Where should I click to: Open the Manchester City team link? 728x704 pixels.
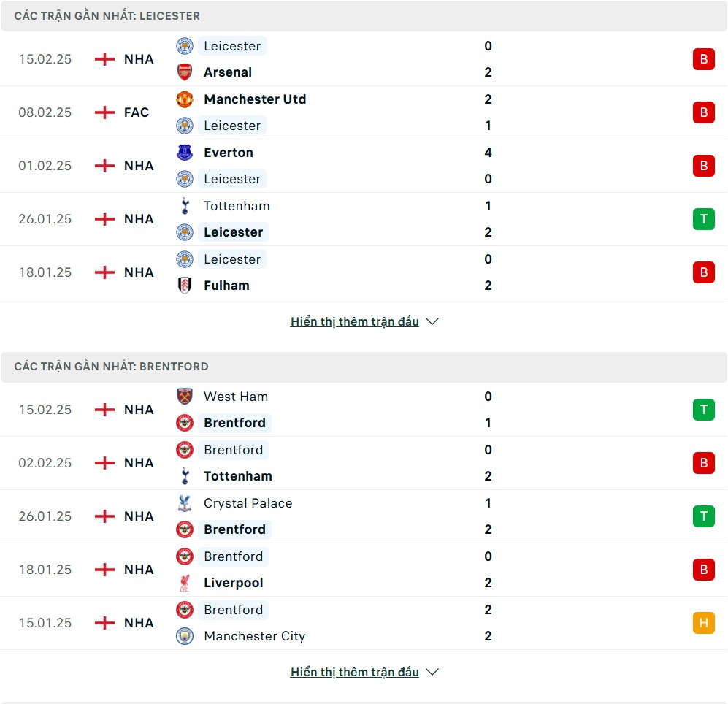254,636
